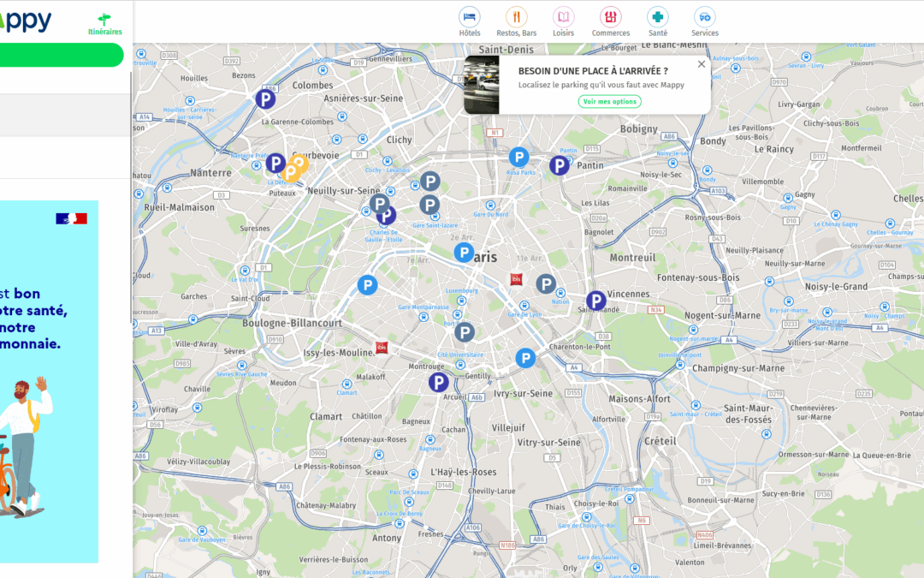The image size is (924, 578).
Task: Click the 'Champigny-sur-Marne' map label
Action: [738, 368]
